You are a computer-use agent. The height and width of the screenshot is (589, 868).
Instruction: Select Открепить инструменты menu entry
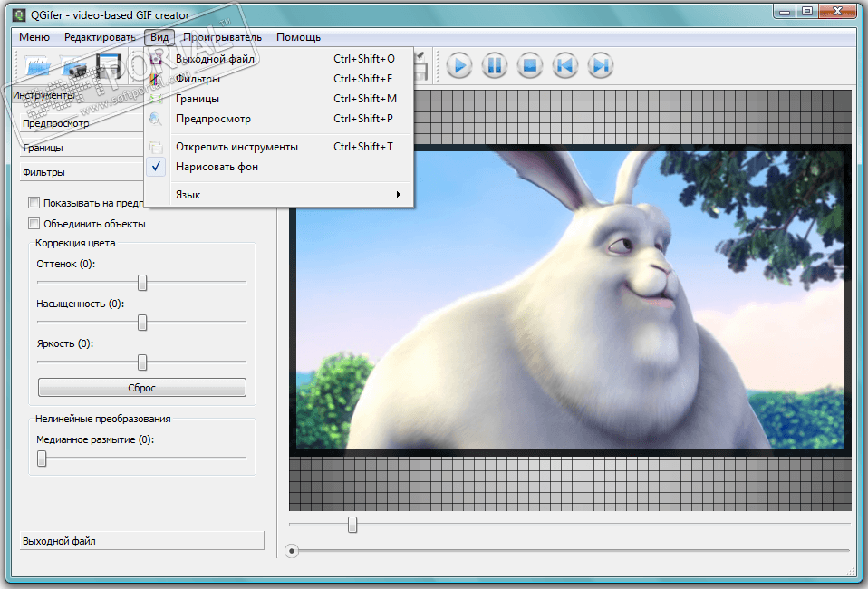(x=278, y=147)
